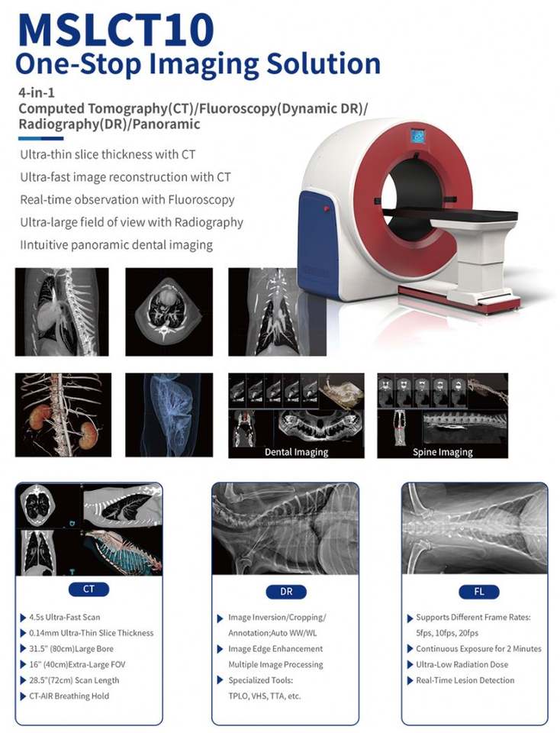560x733 pixels.
Task: Click the arrow bullet beside Specialized Tools
Action: pyautogui.click(x=220, y=680)
